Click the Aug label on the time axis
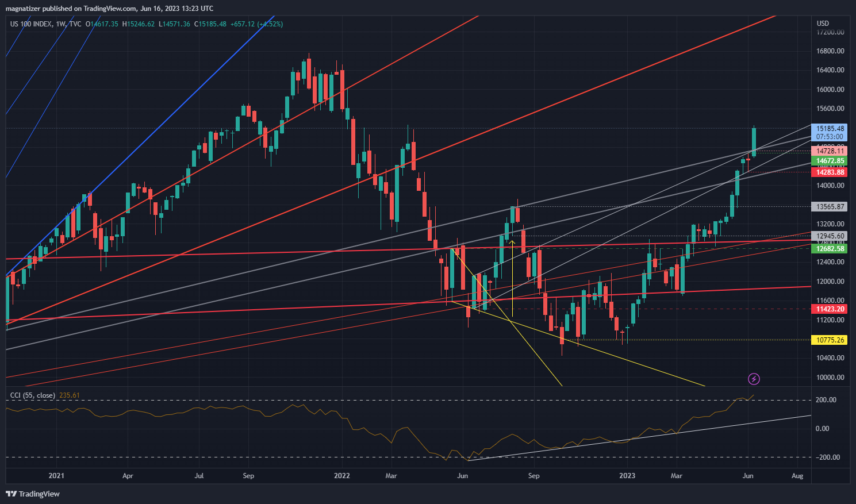Image resolution: width=856 pixels, height=504 pixels. 797,476
